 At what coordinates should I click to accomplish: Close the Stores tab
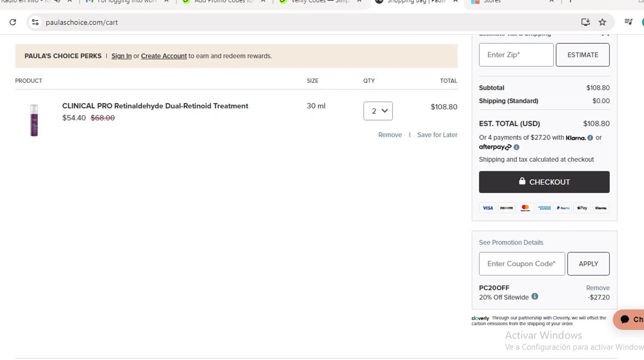click(552, 1)
